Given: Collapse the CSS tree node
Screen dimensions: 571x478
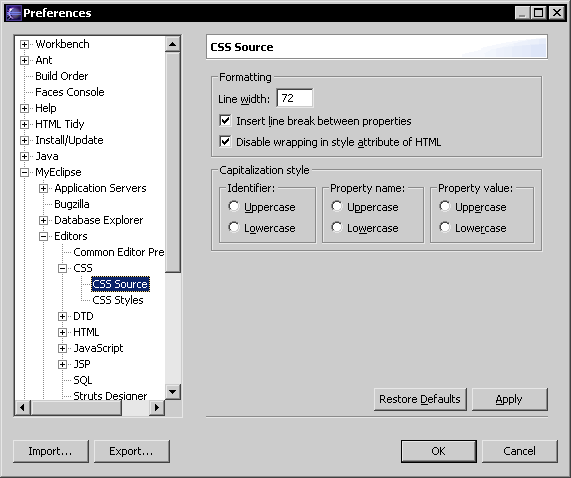Looking at the screenshot, I should [x=62, y=268].
